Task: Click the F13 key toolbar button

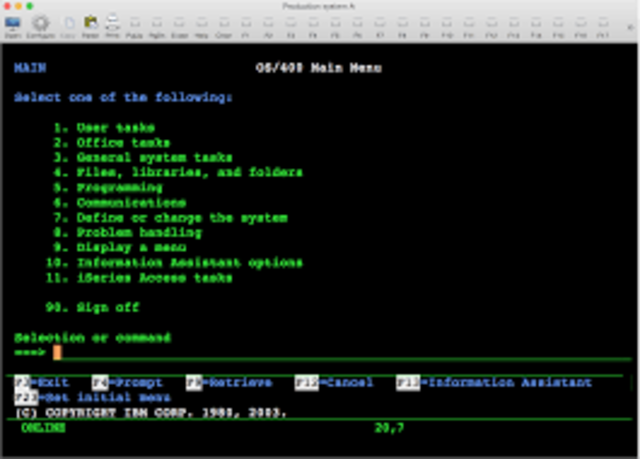Action: click(x=514, y=27)
